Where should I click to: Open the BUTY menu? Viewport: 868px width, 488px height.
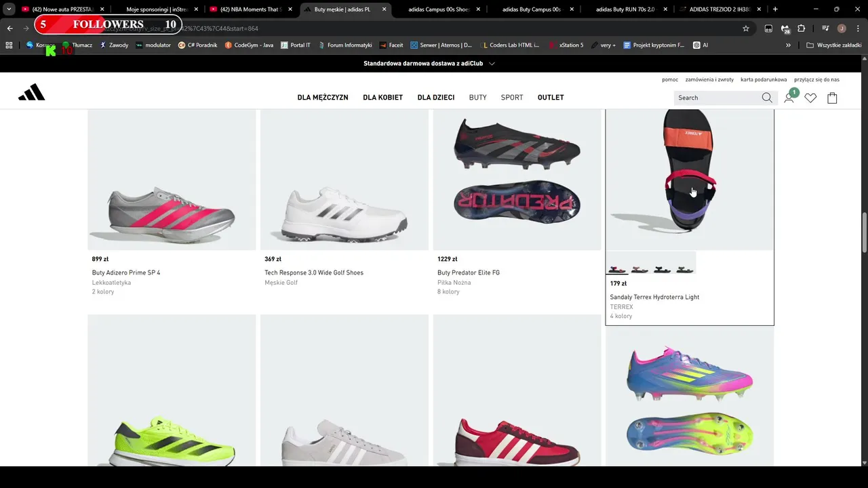pyautogui.click(x=478, y=98)
